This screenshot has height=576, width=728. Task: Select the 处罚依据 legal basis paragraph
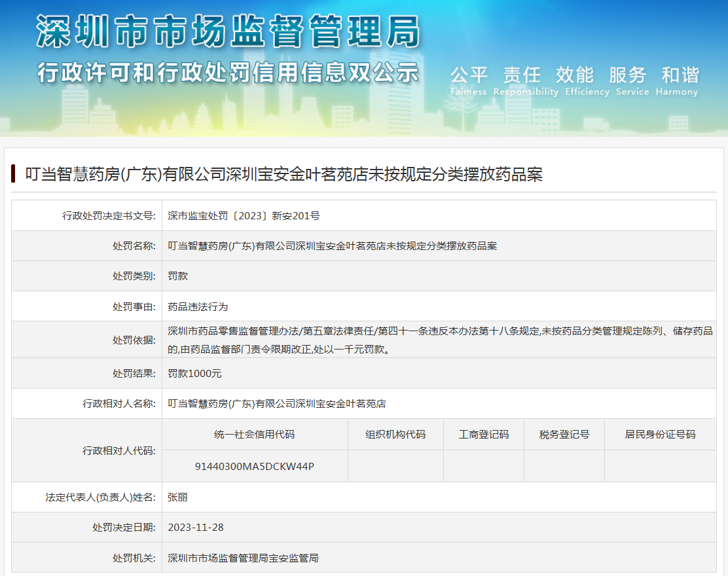(440, 340)
